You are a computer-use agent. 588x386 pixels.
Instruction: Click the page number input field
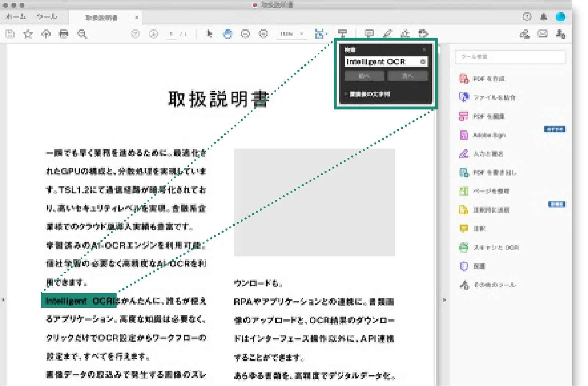171,34
